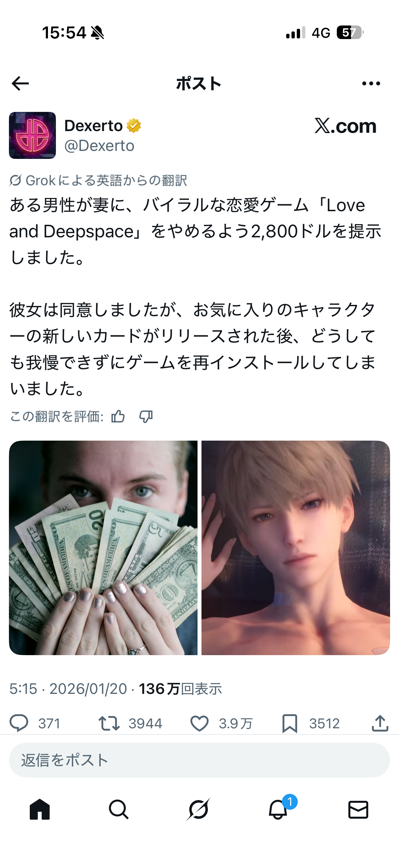The width and height of the screenshot is (399, 868).
Task: Open the direct messages envelope
Action: pyautogui.click(x=358, y=809)
